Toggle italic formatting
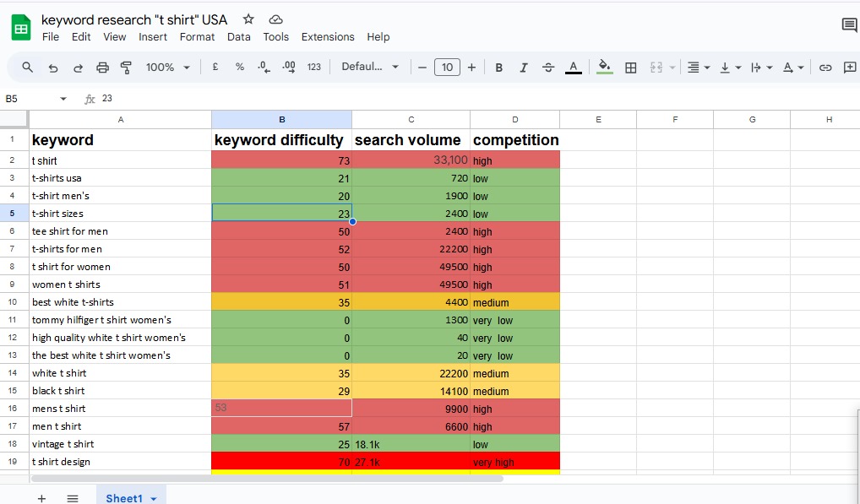Viewport: 860px width, 504px height. [x=524, y=68]
